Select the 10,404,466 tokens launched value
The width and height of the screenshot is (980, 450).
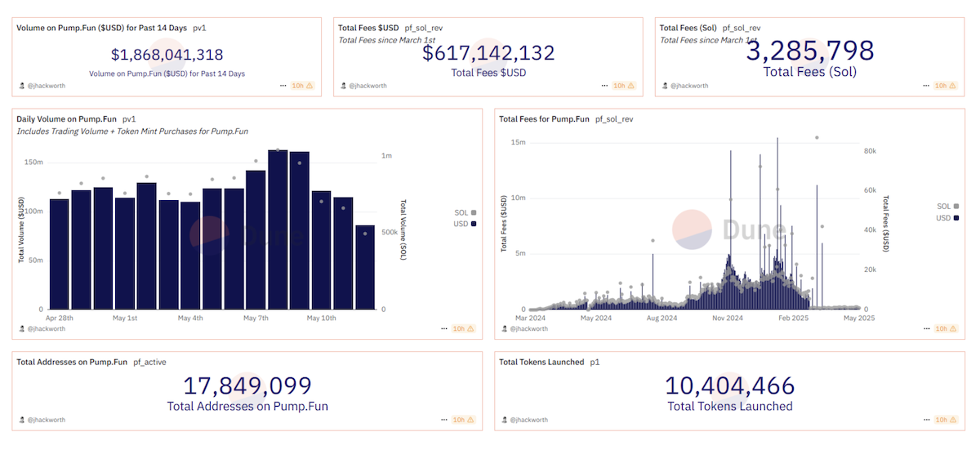[729, 386]
